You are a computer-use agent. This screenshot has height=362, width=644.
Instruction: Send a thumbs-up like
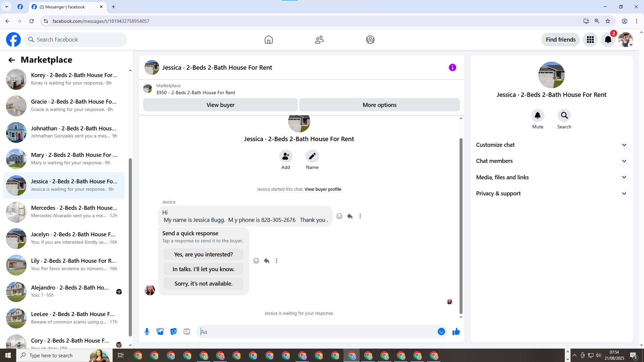(x=456, y=331)
